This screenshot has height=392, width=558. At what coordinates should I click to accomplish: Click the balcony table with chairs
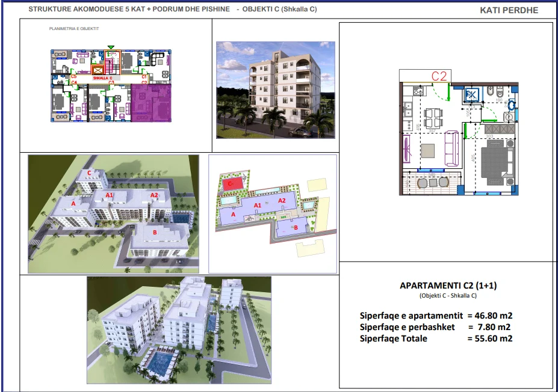tap(433, 182)
